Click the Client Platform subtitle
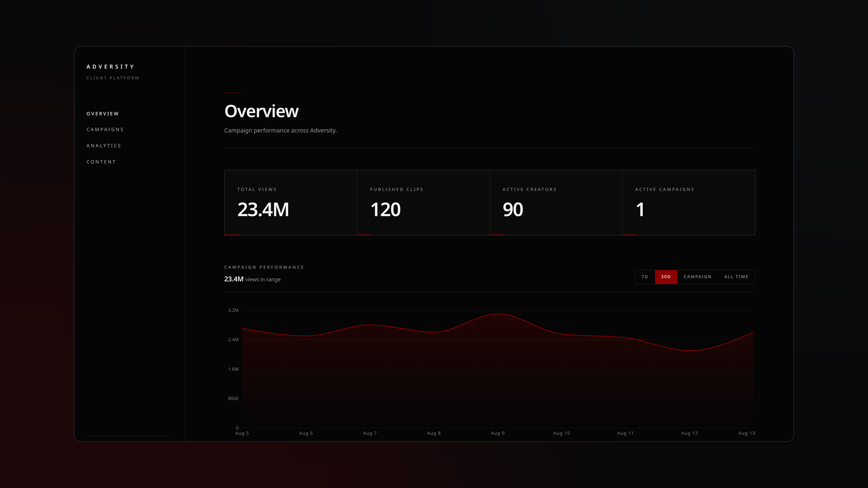This screenshot has width=868, height=488. point(113,78)
